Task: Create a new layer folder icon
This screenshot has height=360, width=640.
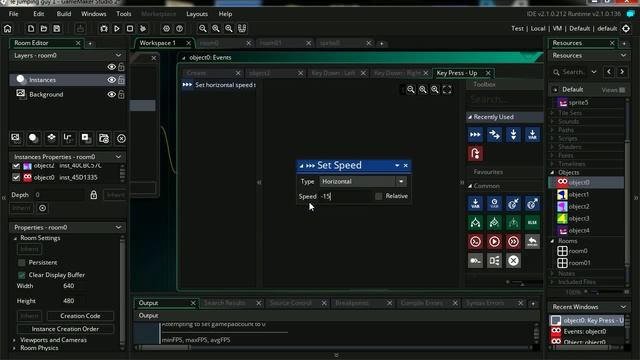Action: click(104, 138)
